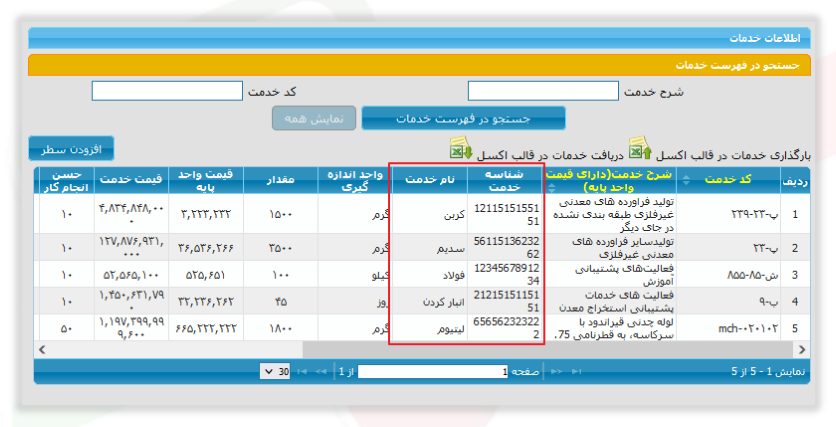This screenshot has width=836, height=427.
Task: Select the service name cell سدیم
Action: (451, 248)
